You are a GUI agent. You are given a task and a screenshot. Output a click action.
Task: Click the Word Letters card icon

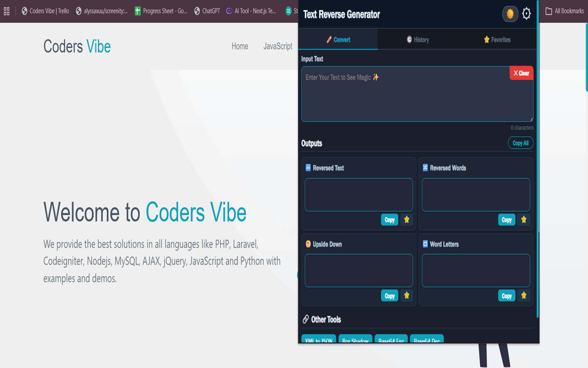coord(425,244)
